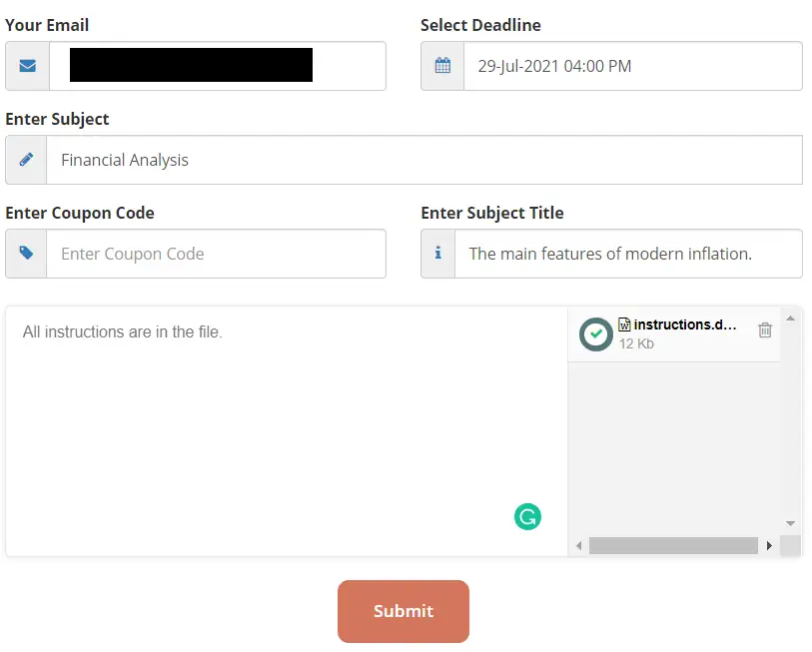Click the envelope icon beside Your Email
The height and width of the screenshot is (652, 812).
pos(26,66)
